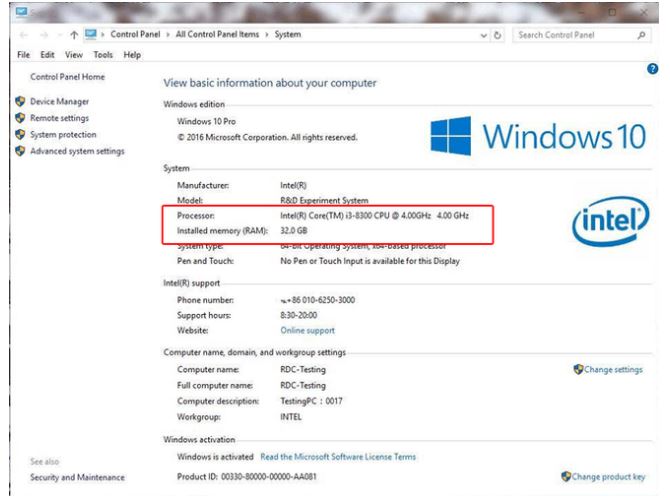Click the search magnifier icon

click(x=641, y=35)
